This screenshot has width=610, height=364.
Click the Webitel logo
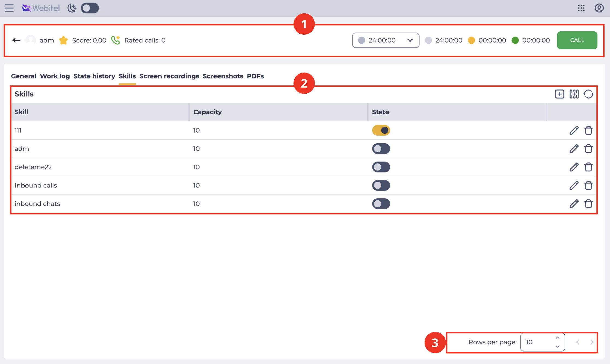[41, 8]
